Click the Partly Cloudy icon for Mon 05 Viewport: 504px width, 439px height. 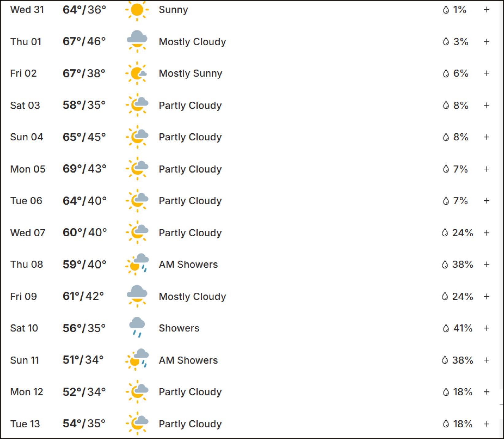pos(137,169)
